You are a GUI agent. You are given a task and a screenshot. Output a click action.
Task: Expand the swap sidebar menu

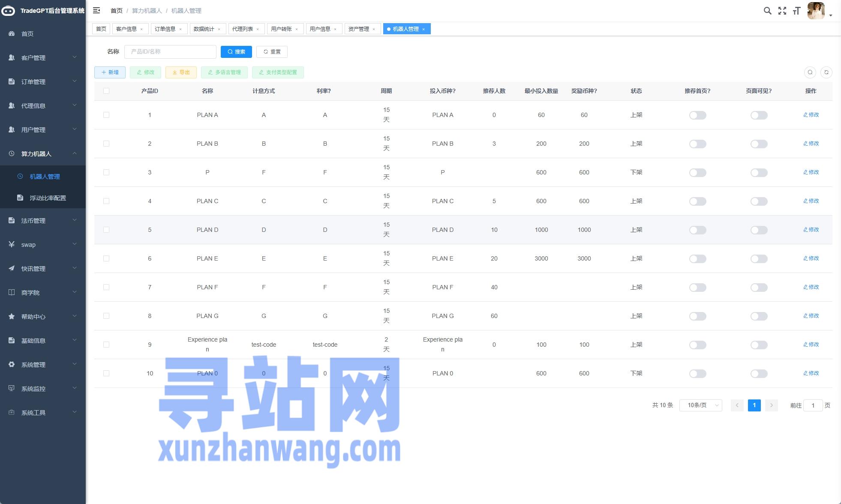(43, 244)
